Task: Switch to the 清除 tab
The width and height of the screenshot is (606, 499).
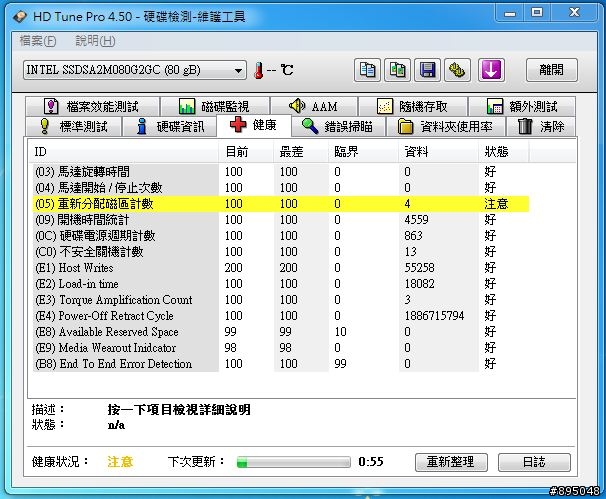Action: [541, 126]
